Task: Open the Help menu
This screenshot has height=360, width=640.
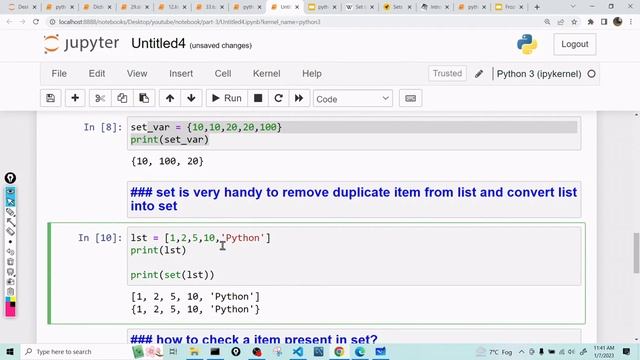Action: click(x=312, y=73)
